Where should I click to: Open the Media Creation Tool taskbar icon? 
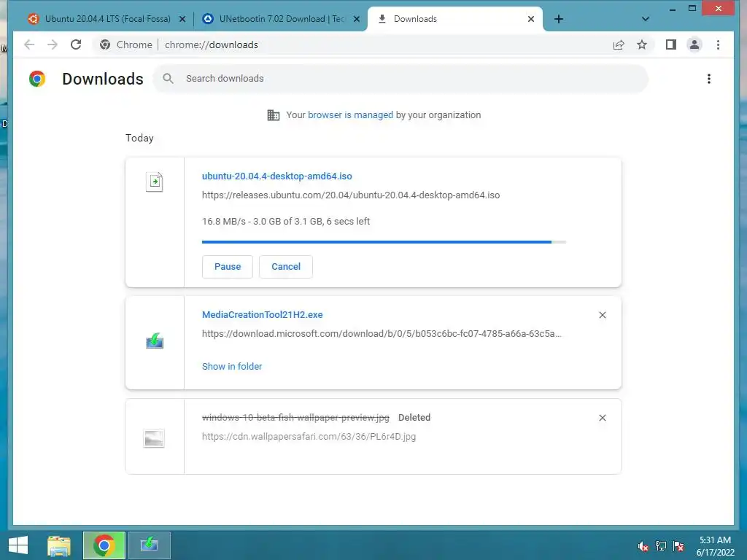click(x=149, y=545)
